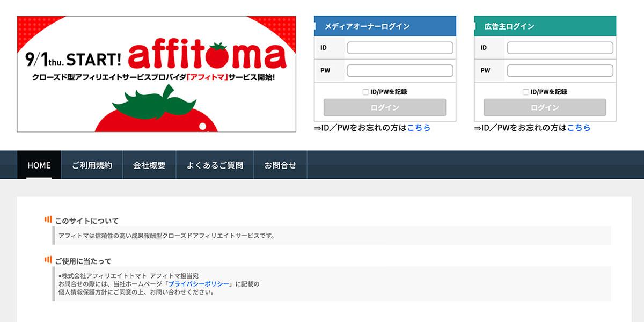This screenshot has height=322, width=644.
Task: Open the 会社概要 menu item
Action: pyautogui.click(x=149, y=165)
